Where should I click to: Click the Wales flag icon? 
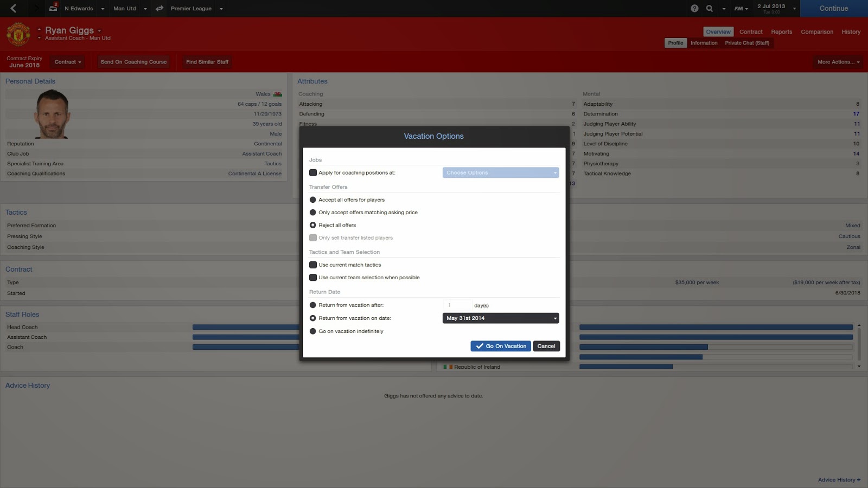[x=278, y=94]
